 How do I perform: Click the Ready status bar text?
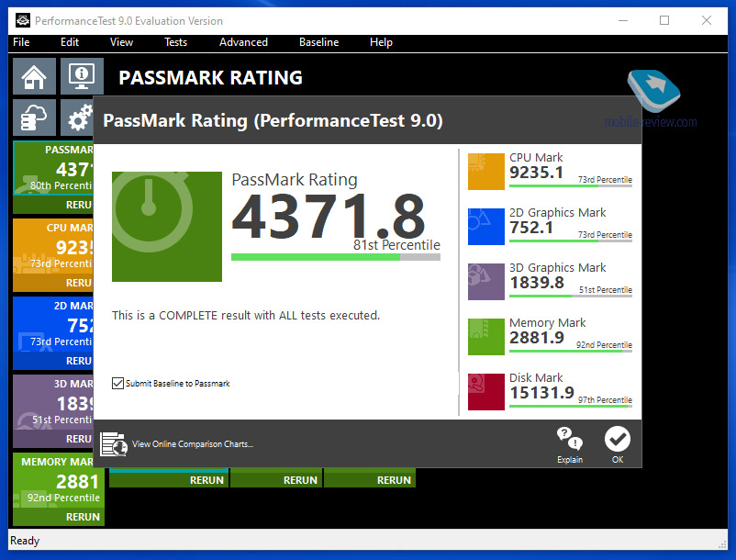tap(25, 541)
